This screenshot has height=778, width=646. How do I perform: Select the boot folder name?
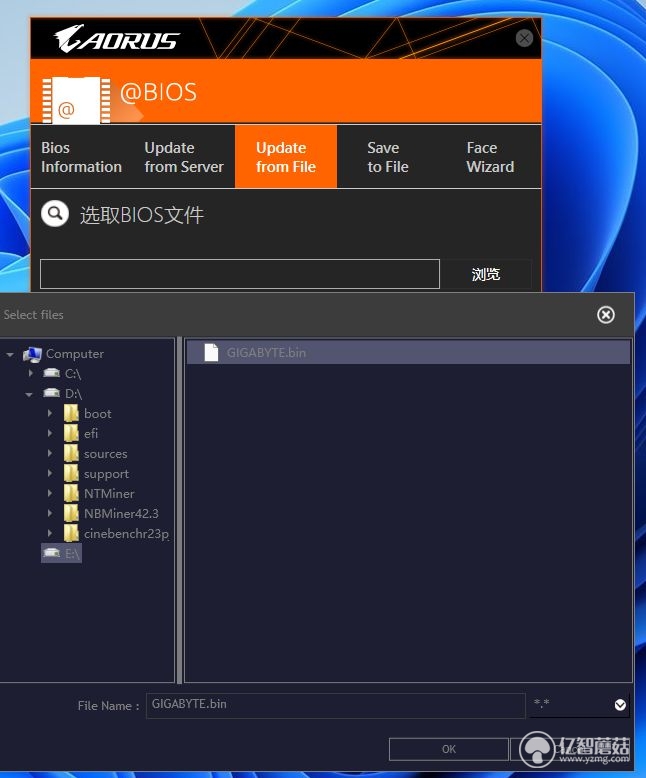pos(97,414)
